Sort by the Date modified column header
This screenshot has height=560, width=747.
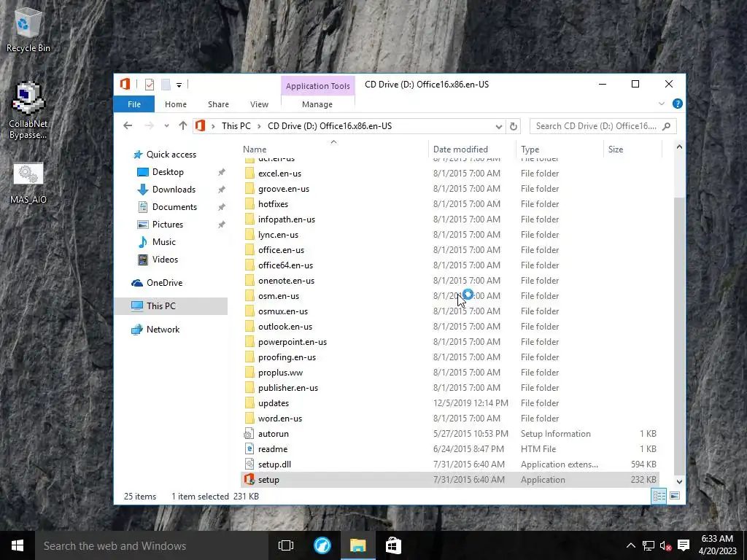[x=472, y=149]
